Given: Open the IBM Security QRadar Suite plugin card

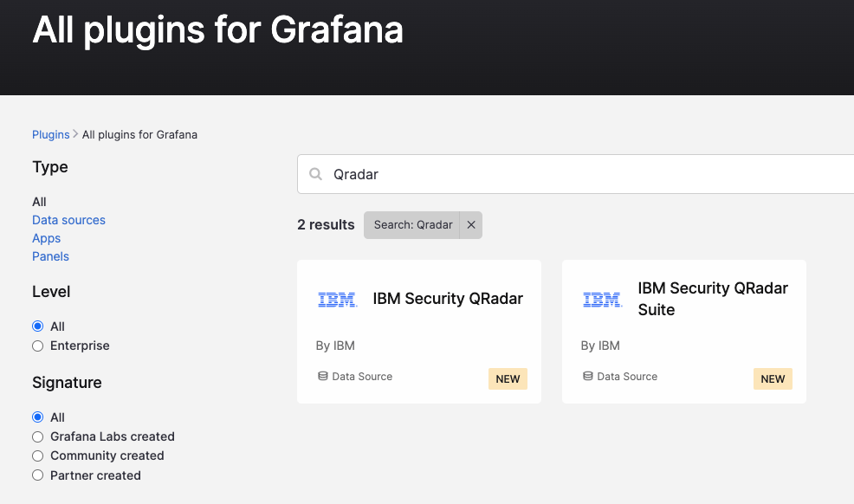Looking at the screenshot, I should [x=684, y=331].
